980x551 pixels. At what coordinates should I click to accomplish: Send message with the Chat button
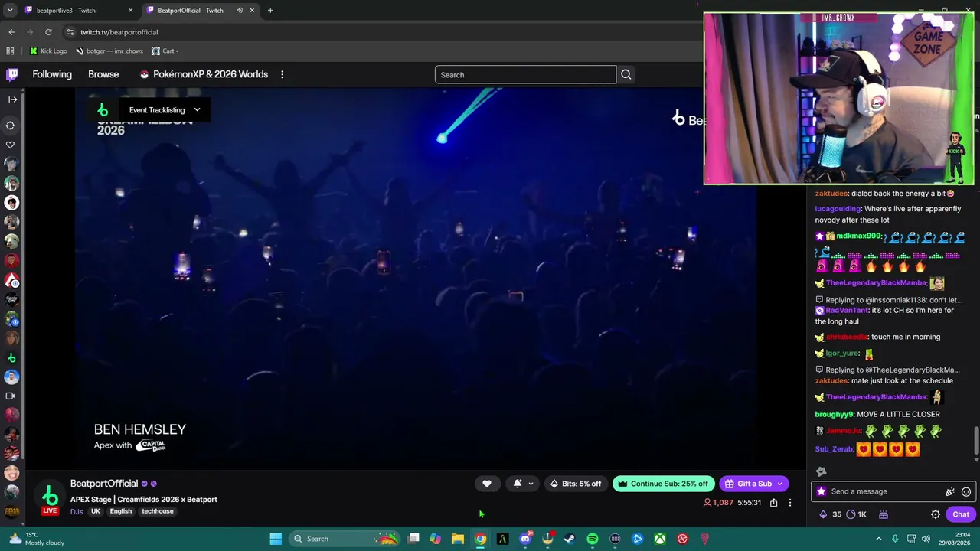tap(961, 514)
